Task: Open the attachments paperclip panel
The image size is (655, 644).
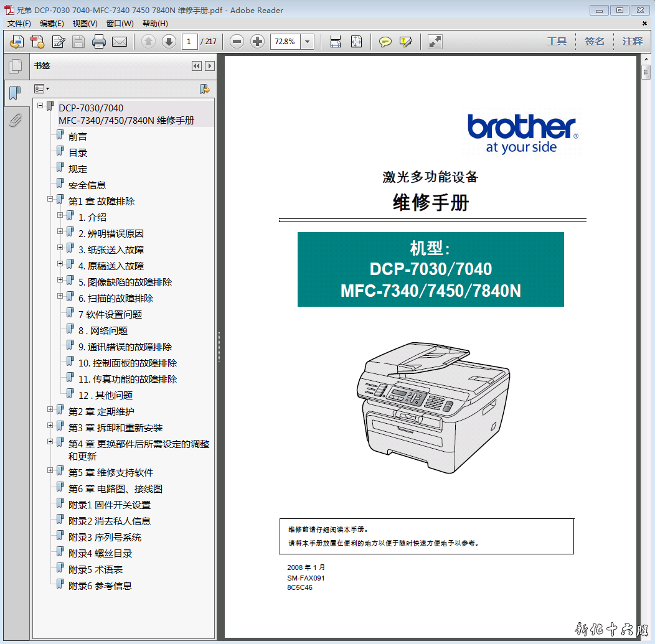Action: pos(15,120)
